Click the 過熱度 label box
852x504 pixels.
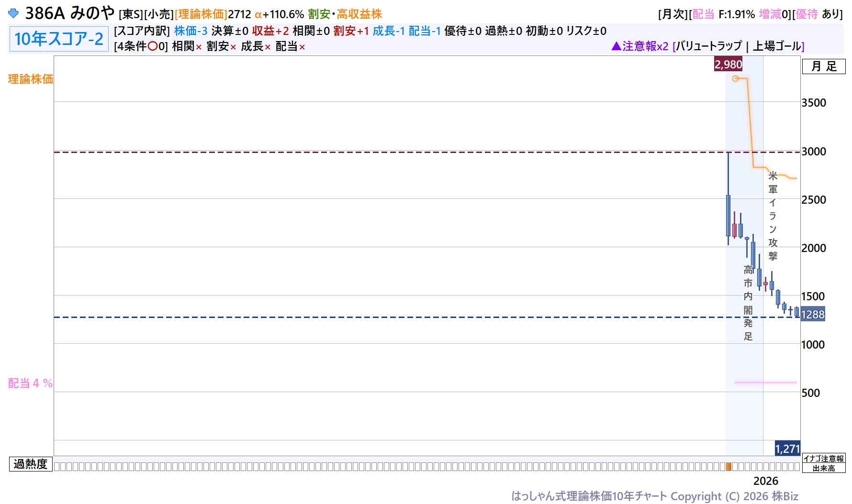coord(31,464)
